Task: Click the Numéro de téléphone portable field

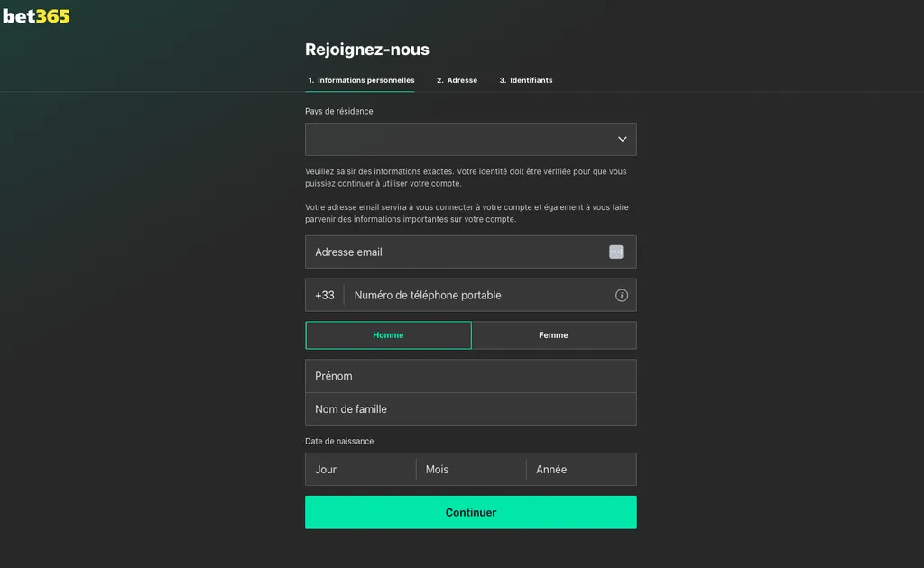Action: [x=469, y=295]
